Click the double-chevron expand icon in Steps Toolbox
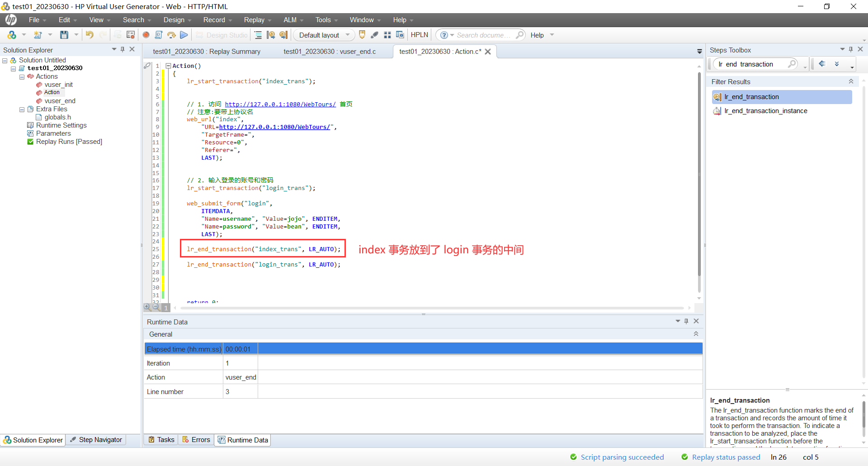Image resolution: width=868 pixels, height=466 pixels. (x=837, y=64)
